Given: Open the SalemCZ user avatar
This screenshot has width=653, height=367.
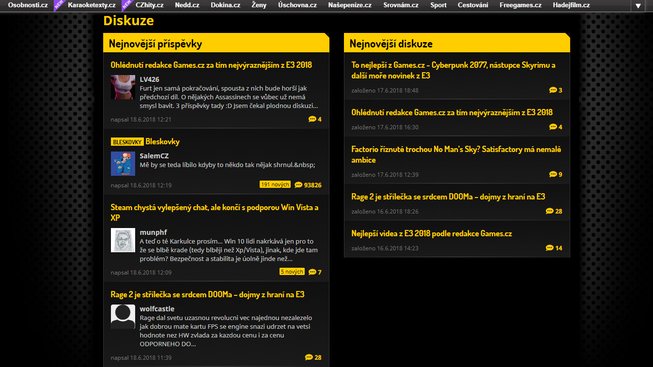Looking at the screenshot, I should coord(123,164).
